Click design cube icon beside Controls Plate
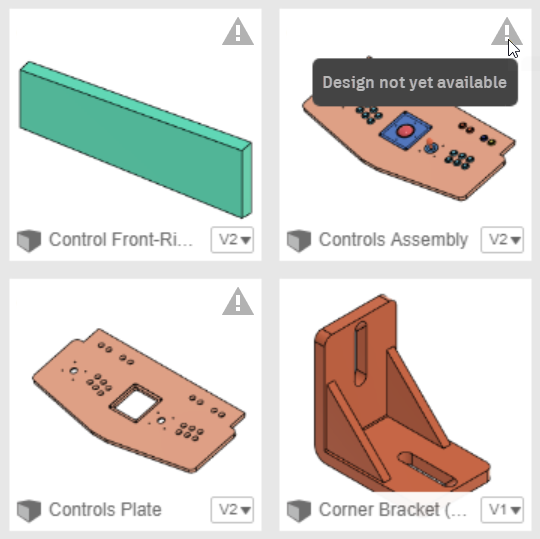Viewport: 540px width, 539px height. (29, 510)
